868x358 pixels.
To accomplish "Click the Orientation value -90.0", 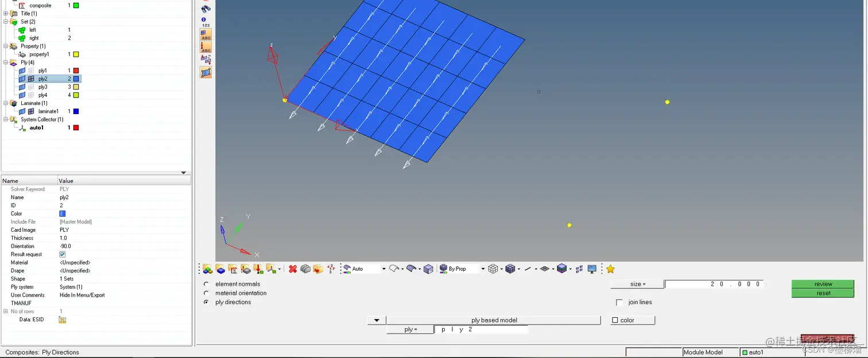I will 67,246.
